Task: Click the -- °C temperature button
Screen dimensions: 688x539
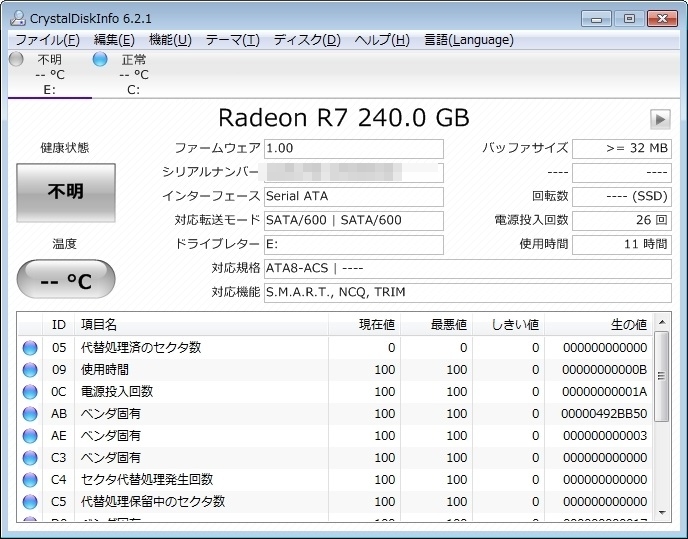Action: (66, 281)
